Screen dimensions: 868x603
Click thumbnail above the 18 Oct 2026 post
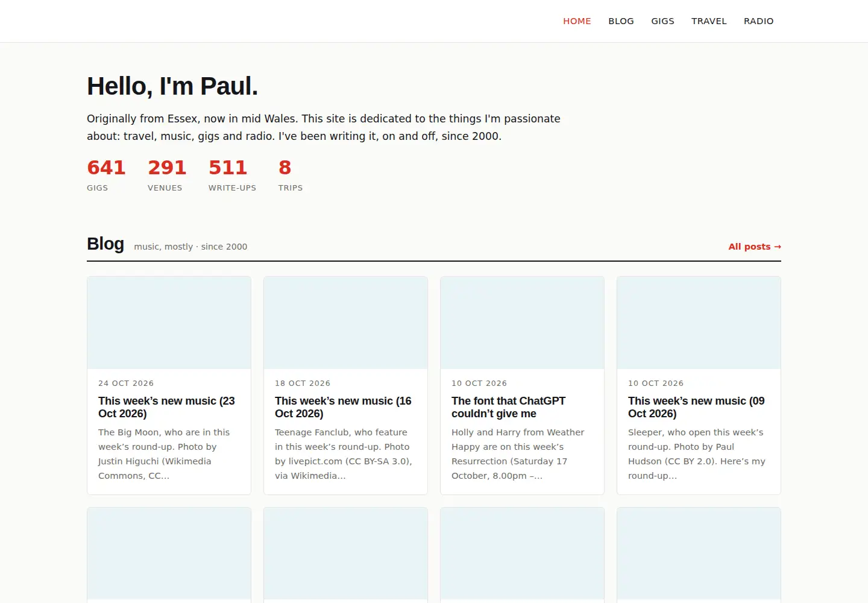pos(345,323)
